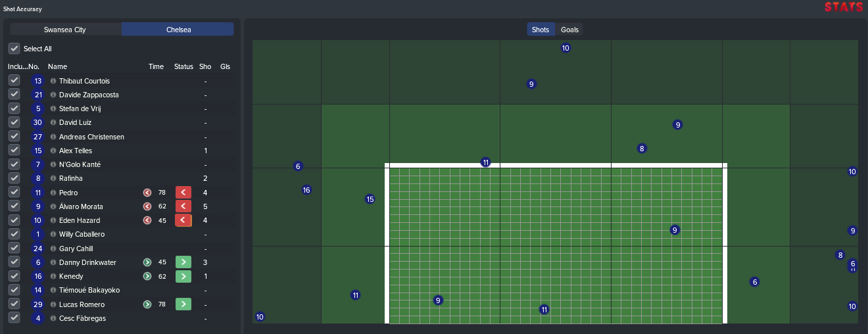Select shot marker 10 at top of shot map
Viewport: 868px width, 334px height.
click(x=566, y=48)
